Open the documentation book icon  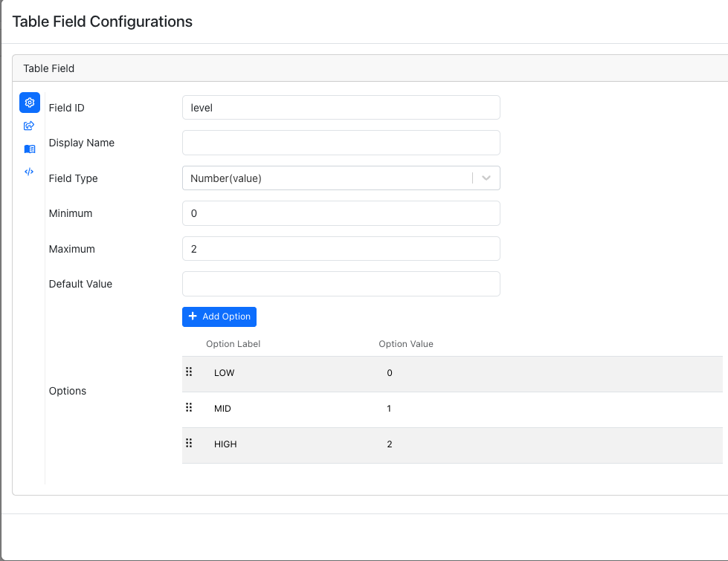[29, 149]
